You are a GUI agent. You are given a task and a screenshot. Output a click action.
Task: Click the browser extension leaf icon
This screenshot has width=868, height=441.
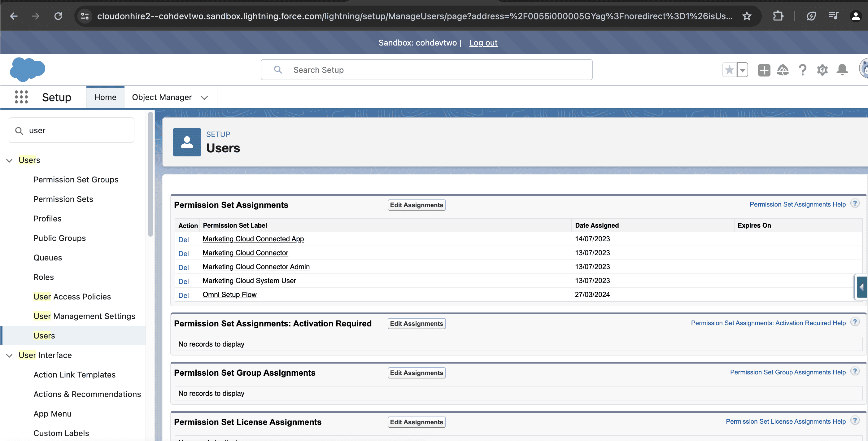(x=811, y=16)
